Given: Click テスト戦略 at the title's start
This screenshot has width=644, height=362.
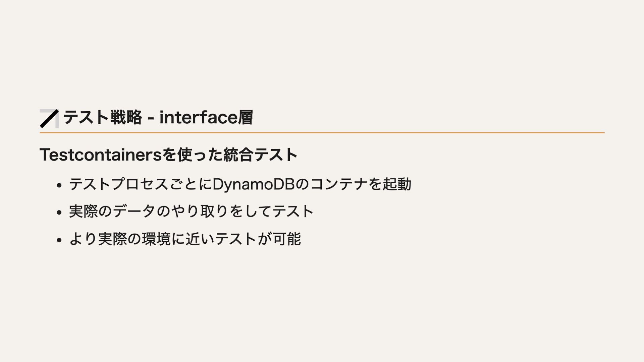Looking at the screenshot, I should click(103, 118).
